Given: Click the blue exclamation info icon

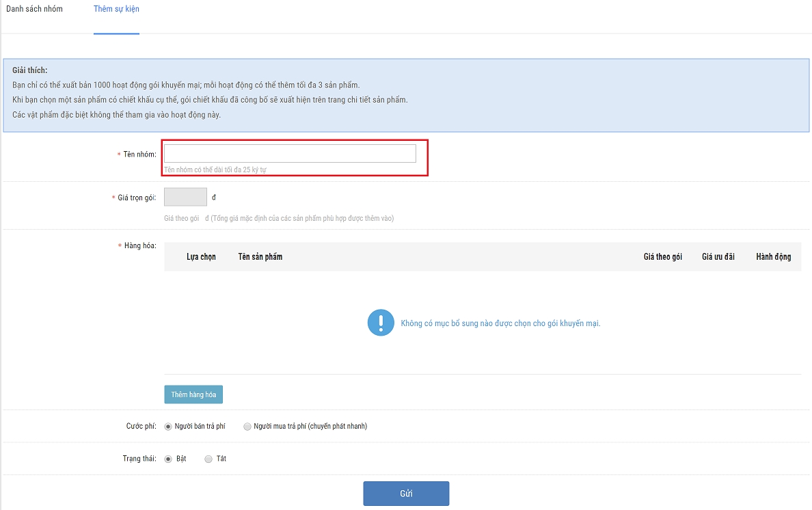Looking at the screenshot, I should click(381, 323).
